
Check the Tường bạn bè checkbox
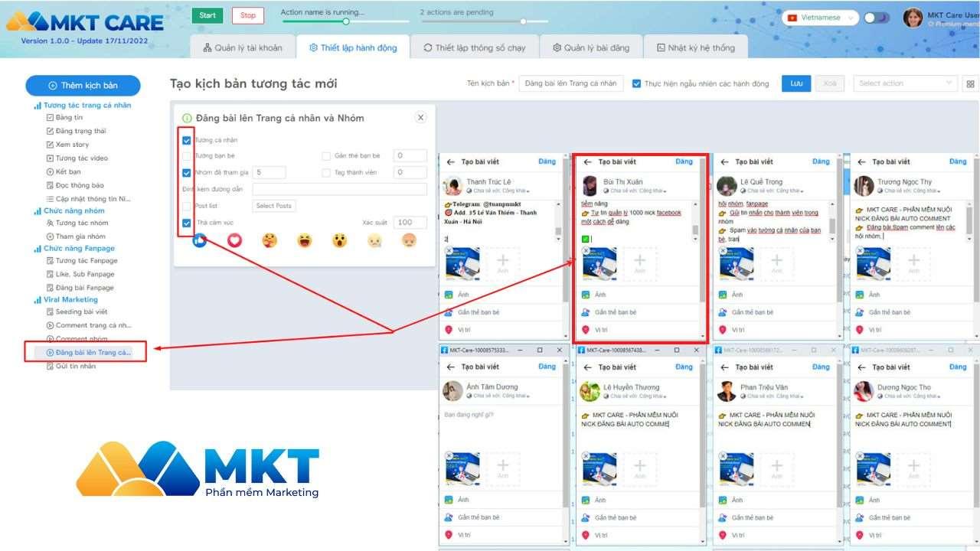point(187,155)
